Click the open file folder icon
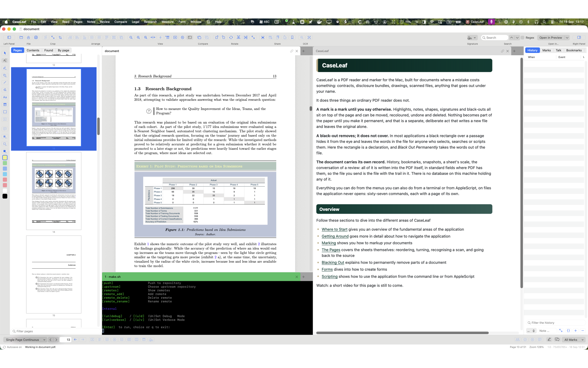 21,38
